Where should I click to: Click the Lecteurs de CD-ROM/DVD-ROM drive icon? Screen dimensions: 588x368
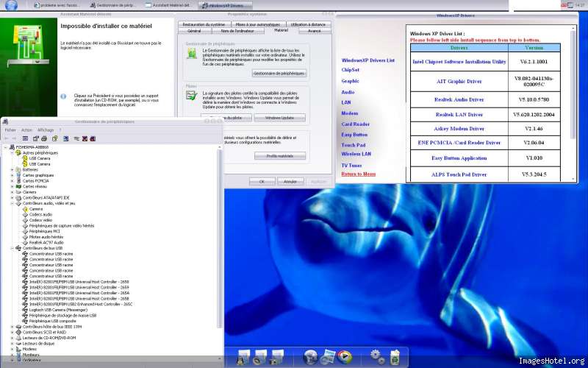(18, 338)
